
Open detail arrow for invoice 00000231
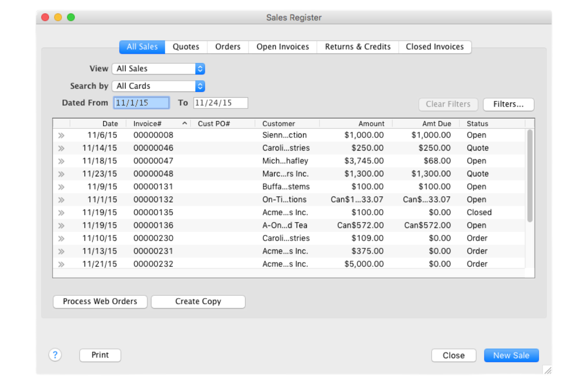61,251
